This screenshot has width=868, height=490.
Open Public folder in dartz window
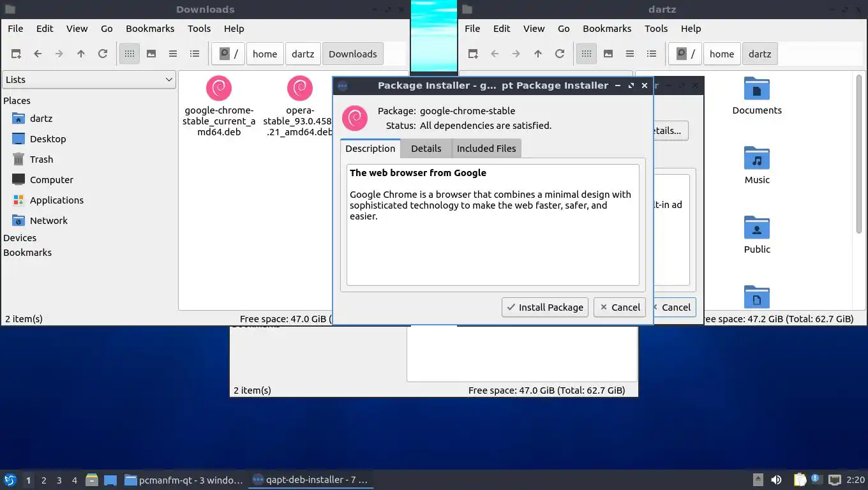[757, 235]
